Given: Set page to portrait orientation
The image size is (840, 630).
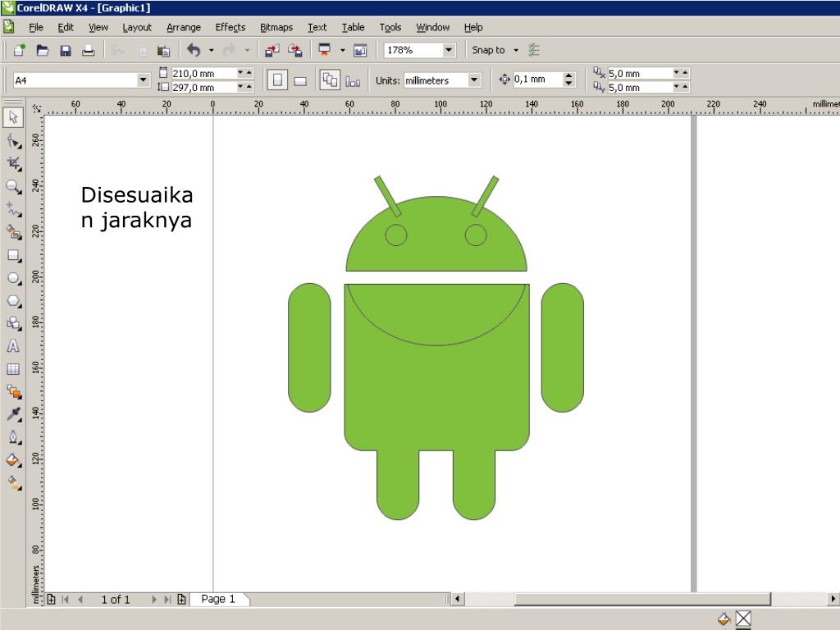Looking at the screenshot, I should pyautogui.click(x=277, y=80).
